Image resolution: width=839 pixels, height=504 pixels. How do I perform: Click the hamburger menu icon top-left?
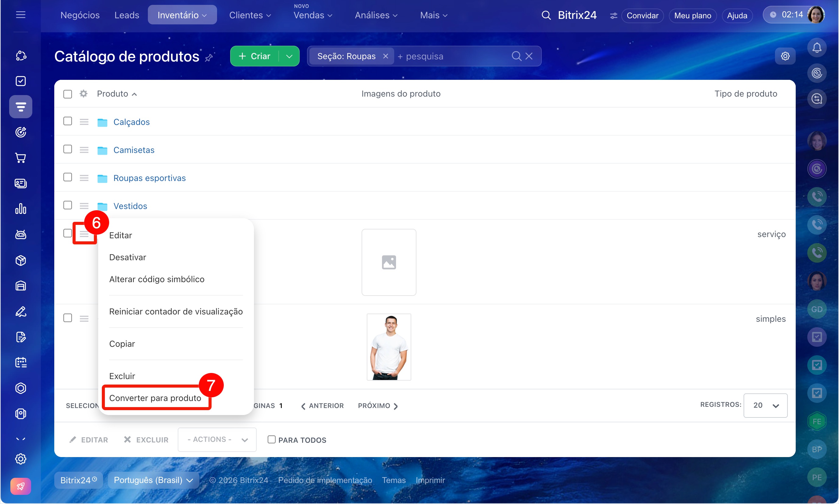[x=21, y=15]
